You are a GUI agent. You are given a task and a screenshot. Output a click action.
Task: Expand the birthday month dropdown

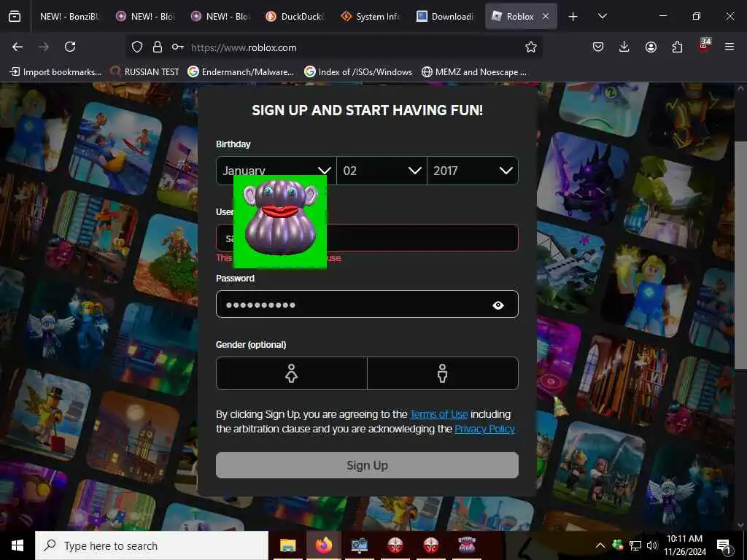(276, 171)
